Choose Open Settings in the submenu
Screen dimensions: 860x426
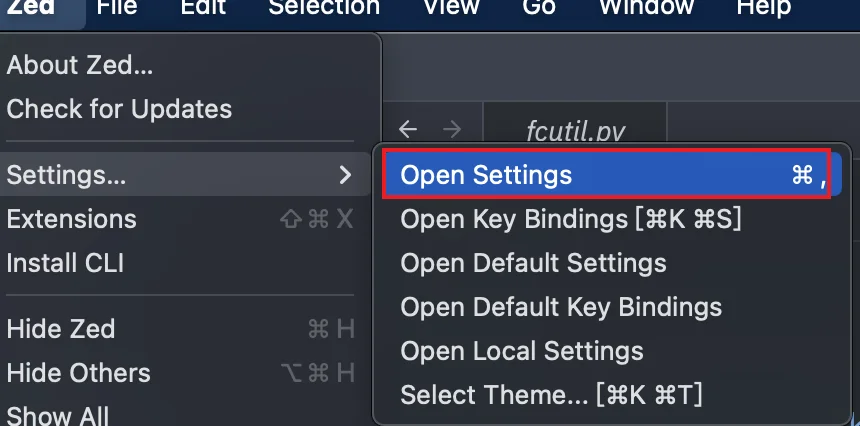click(486, 175)
